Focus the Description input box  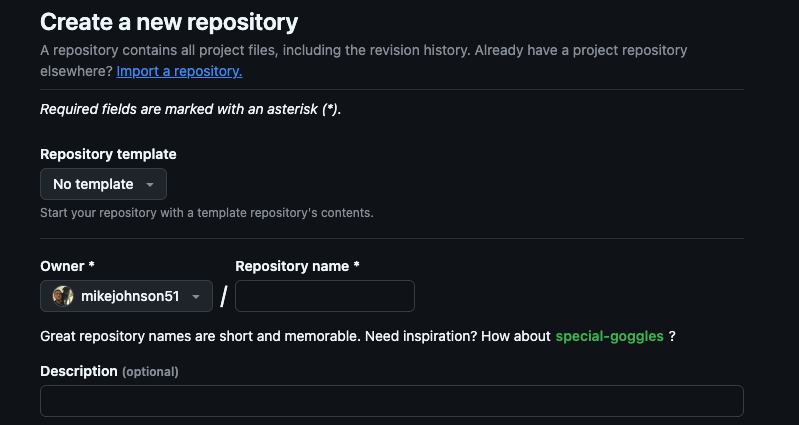click(x=392, y=401)
